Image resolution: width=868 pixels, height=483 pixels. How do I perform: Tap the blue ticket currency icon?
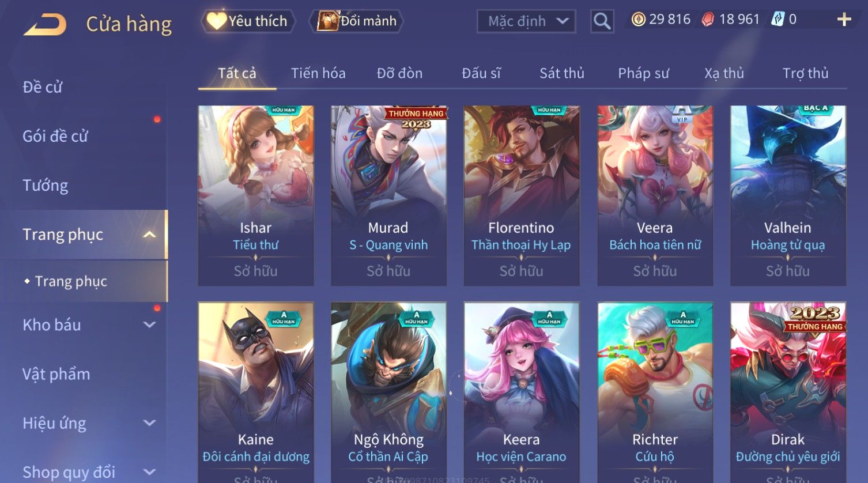pos(778,20)
